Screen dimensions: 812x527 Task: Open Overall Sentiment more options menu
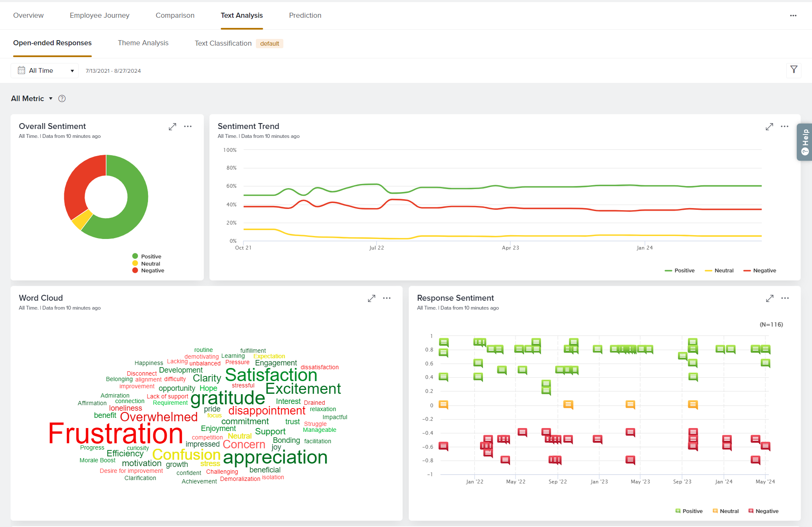tap(188, 126)
